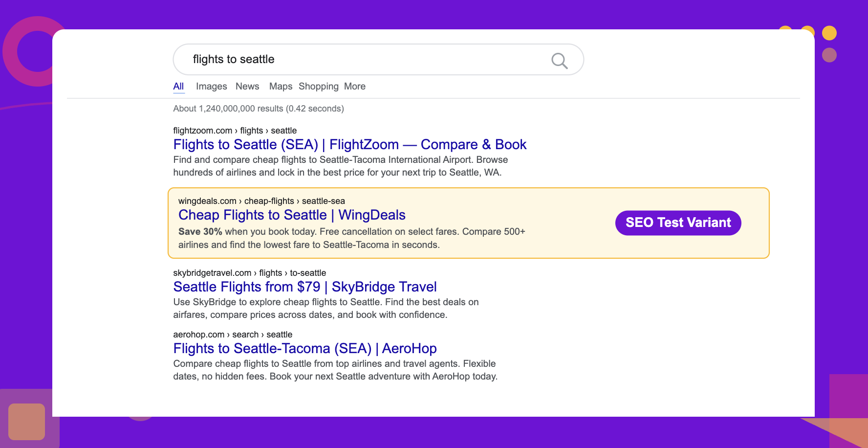Viewport: 868px width, 448px height.
Task: Visit the AeroHop Seattle-Tacoma result
Action: tap(304, 348)
